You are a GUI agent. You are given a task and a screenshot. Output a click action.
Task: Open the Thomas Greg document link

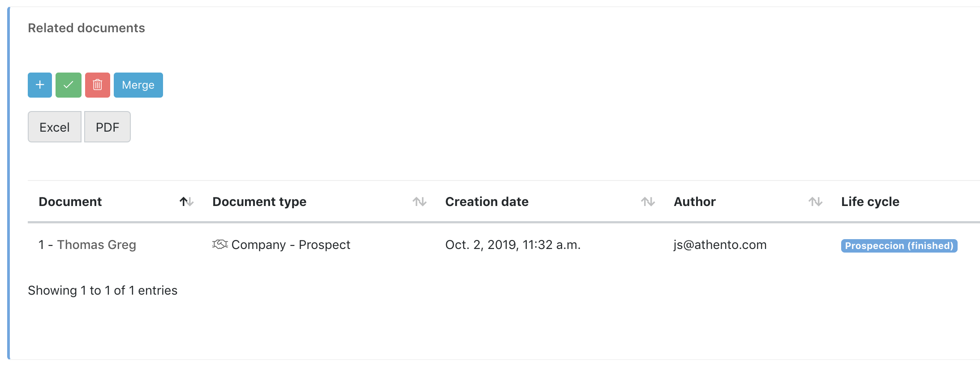(96, 245)
